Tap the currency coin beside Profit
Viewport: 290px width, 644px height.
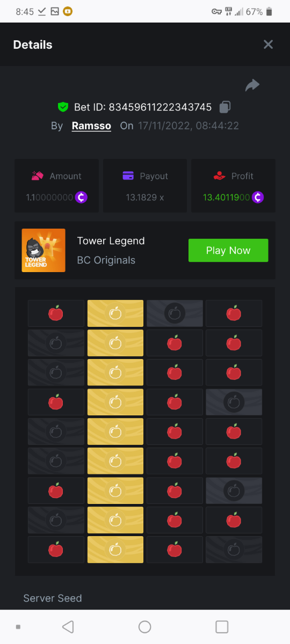[x=258, y=197]
